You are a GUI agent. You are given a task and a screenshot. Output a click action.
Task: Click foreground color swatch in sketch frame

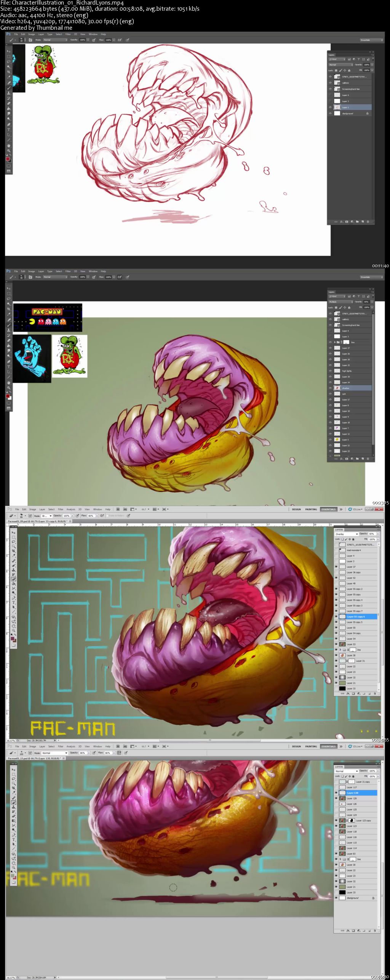7,159
